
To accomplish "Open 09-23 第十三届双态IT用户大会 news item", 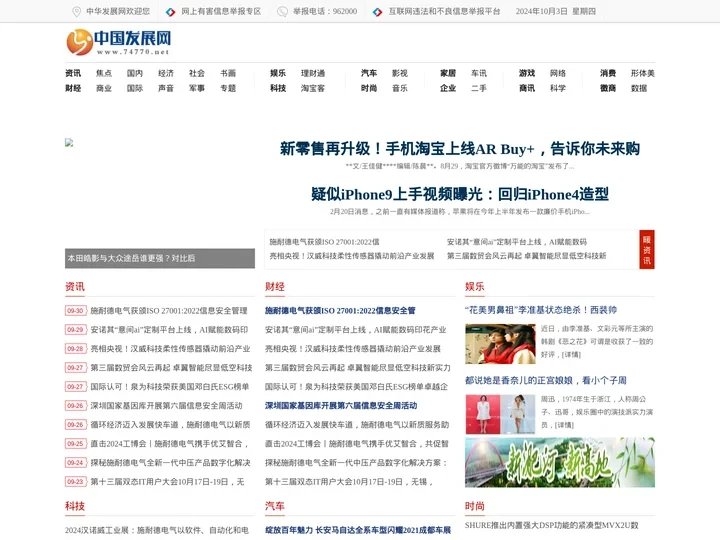I will [167, 482].
